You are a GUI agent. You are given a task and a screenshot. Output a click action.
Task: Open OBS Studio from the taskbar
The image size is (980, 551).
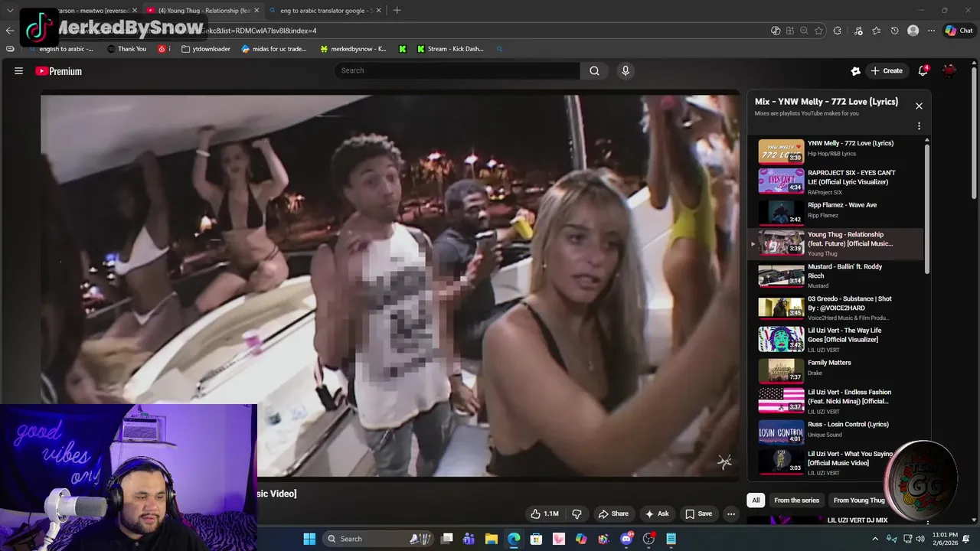click(649, 539)
